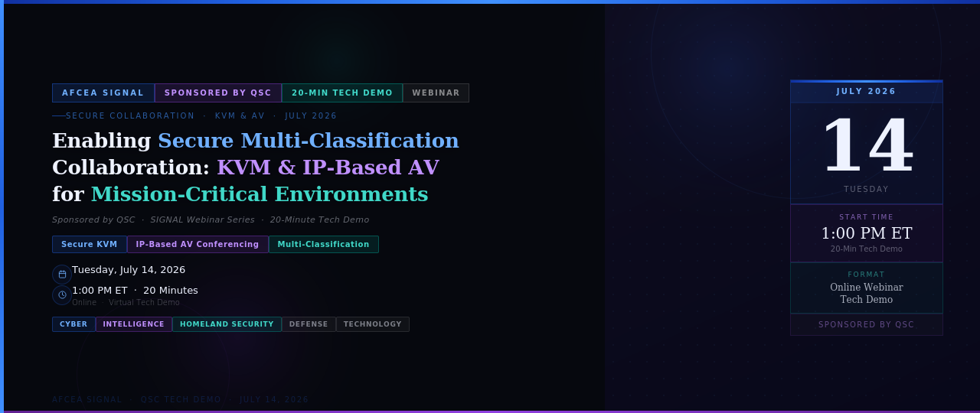Image resolution: width=980 pixels, height=413 pixels.
Task: Click the calendar icon beside the date
Action: click(62, 275)
